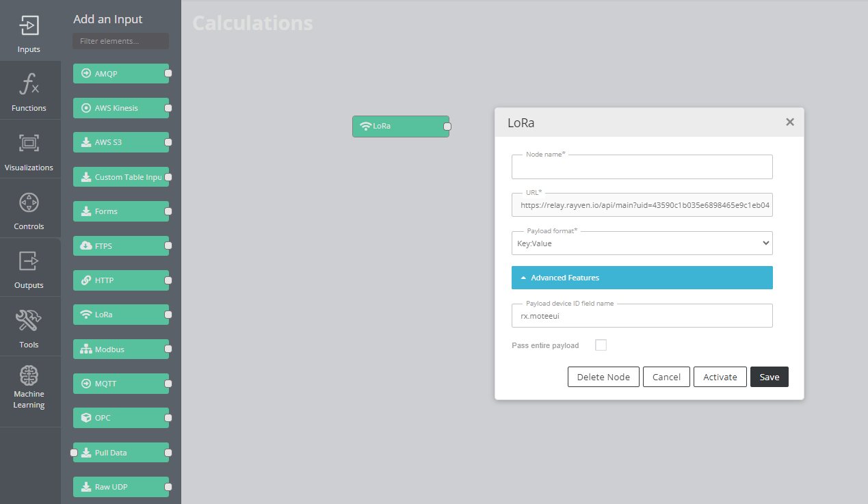
Task: Collapse the Advanced Features section
Action: pos(642,278)
